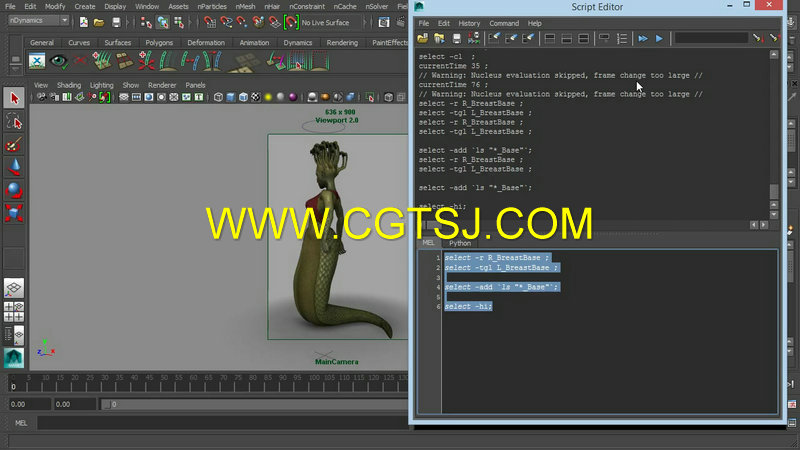This screenshot has width=800, height=450.
Task: Click the purple sphere icon in viewport toolbar
Action: (x=293, y=97)
